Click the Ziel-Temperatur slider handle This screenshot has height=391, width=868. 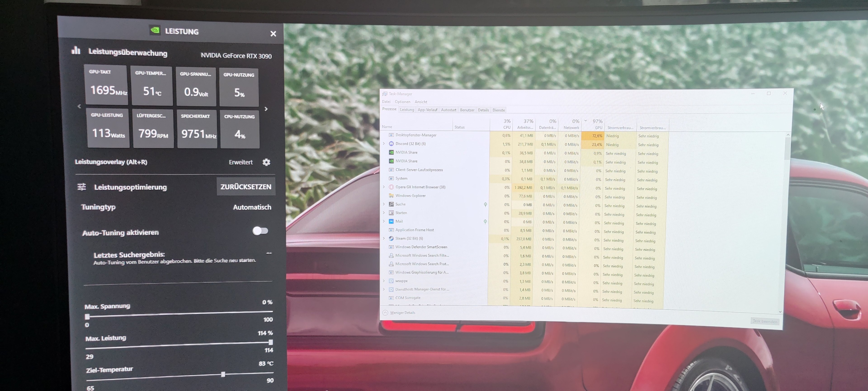[x=223, y=374]
